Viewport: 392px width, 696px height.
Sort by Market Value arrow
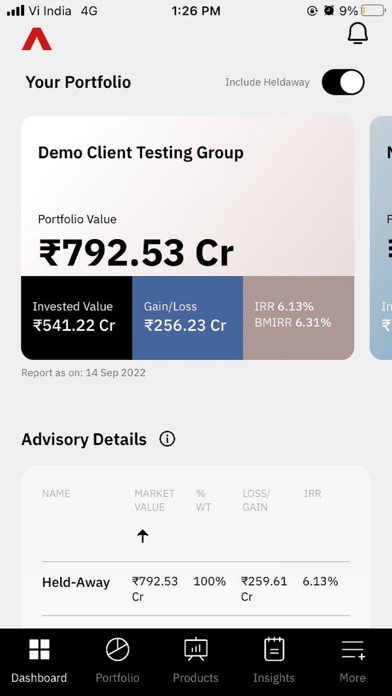143,537
